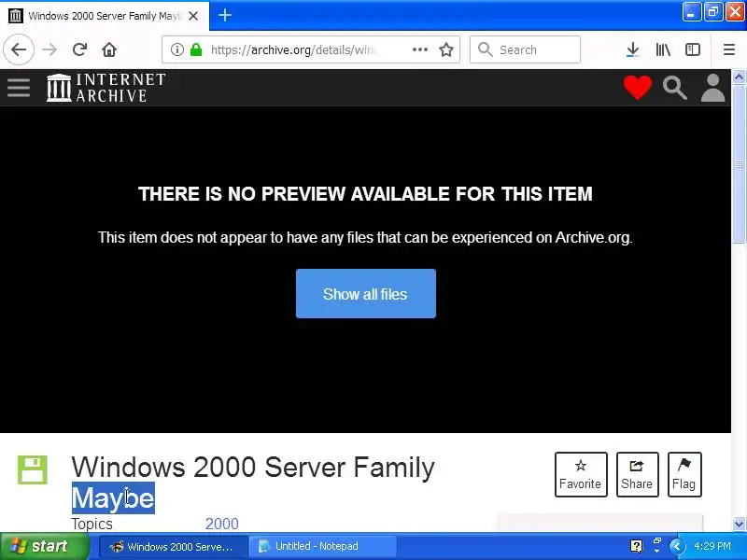Screen dimensions: 747x560
Task: Open page actions three-dot menu
Action: pos(419,49)
